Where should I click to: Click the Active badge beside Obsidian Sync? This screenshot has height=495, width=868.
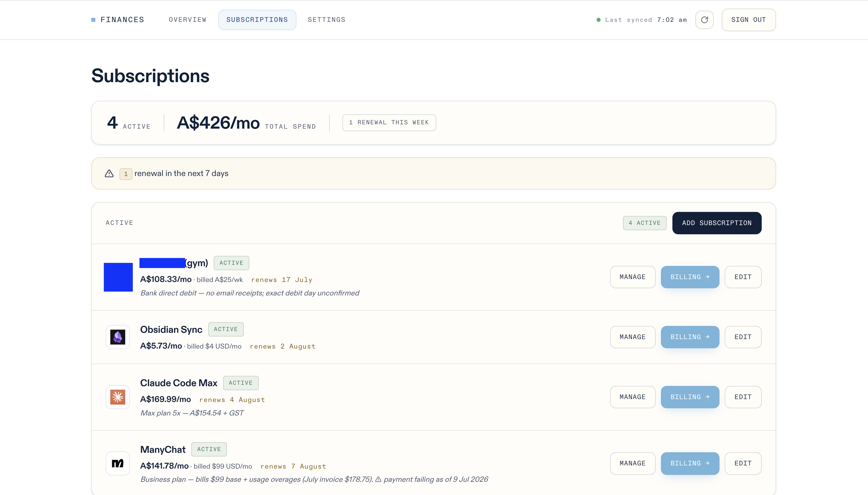click(226, 329)
